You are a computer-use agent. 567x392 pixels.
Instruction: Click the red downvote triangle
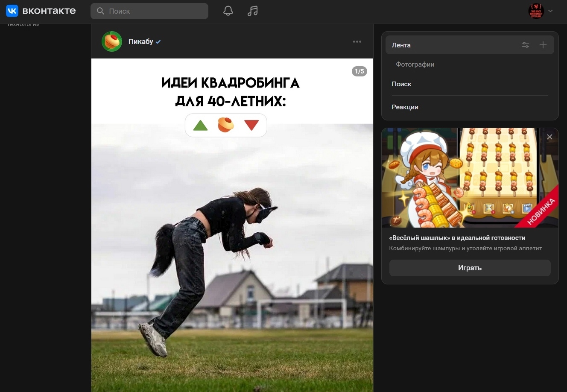point(251,125)
